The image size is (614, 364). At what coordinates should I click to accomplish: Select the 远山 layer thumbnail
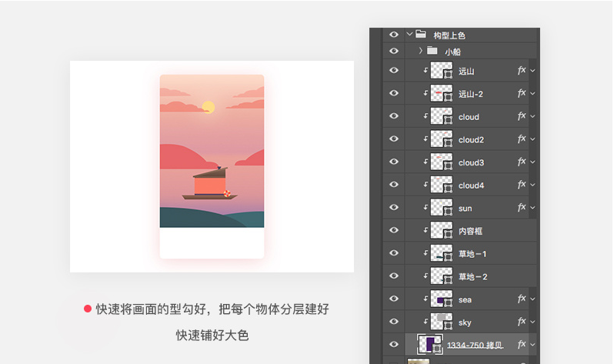pyautogui.click(x=442, y=71)
